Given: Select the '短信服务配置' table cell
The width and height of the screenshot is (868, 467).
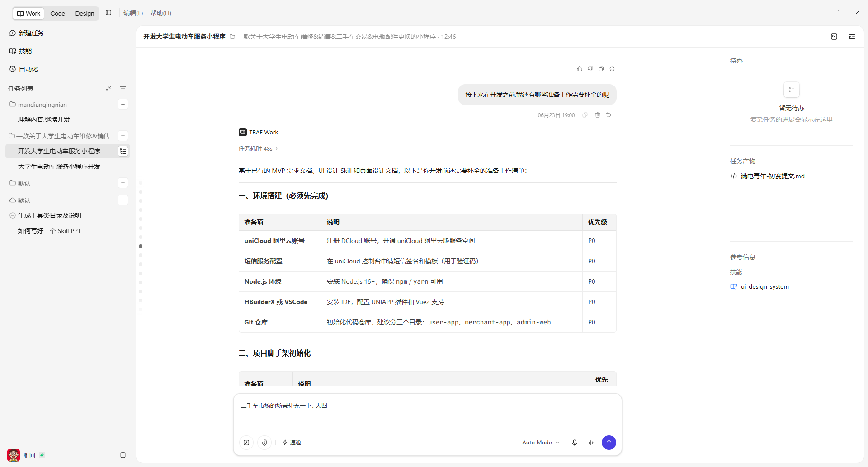Looking at the screenshot, I should [x=280, y=261].
